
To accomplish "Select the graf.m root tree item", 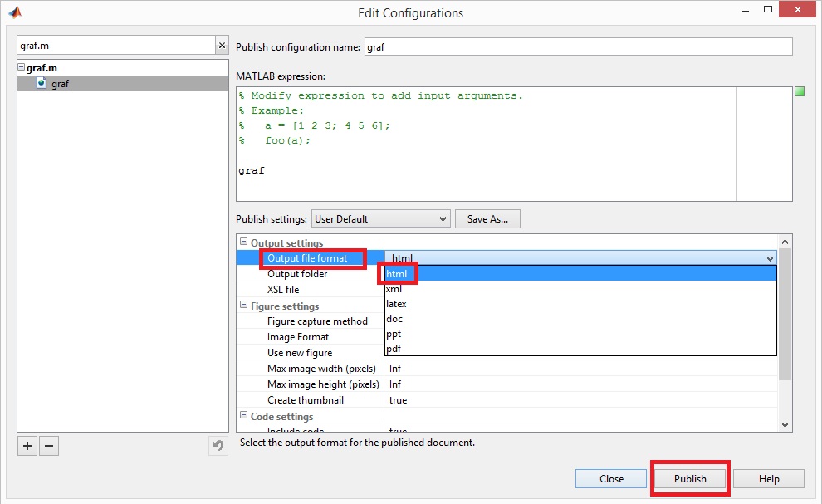I will tap(42, 67).
